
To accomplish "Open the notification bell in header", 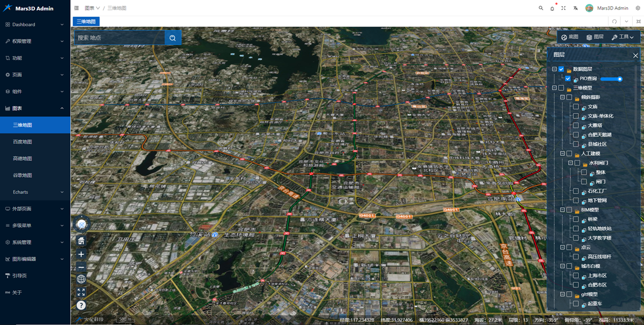I will click(552, 8).
